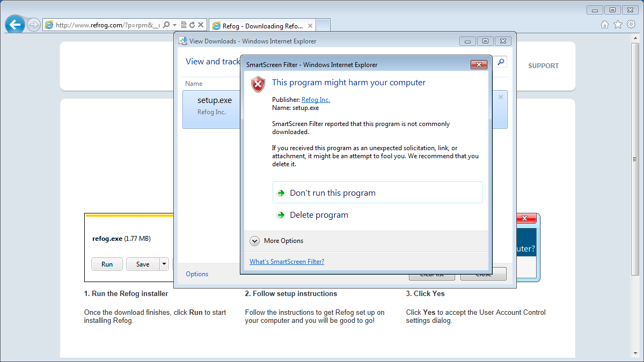Toggle Compatibility View icon in address bar
644x362 pixels.
184,25
